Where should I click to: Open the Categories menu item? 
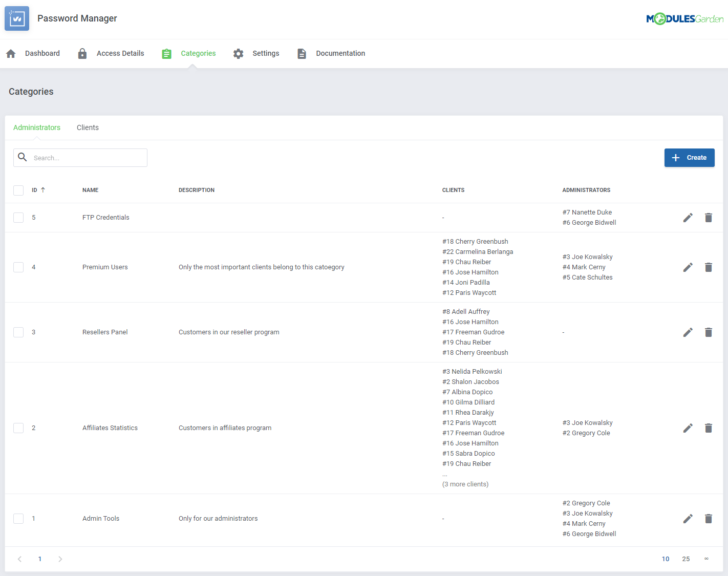(198, 53)
